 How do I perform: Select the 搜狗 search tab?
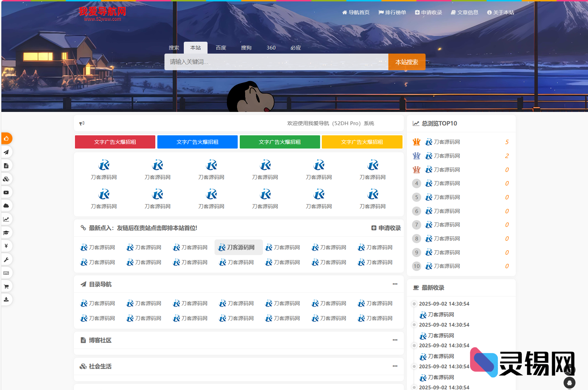pyautogui.click(x=246, y=48)
